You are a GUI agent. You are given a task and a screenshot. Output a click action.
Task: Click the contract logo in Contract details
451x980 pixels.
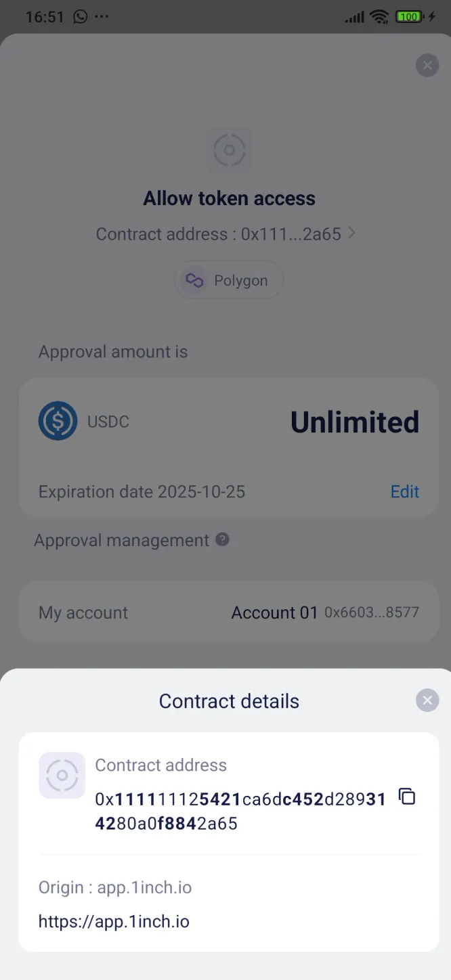[x=62, y=776]
